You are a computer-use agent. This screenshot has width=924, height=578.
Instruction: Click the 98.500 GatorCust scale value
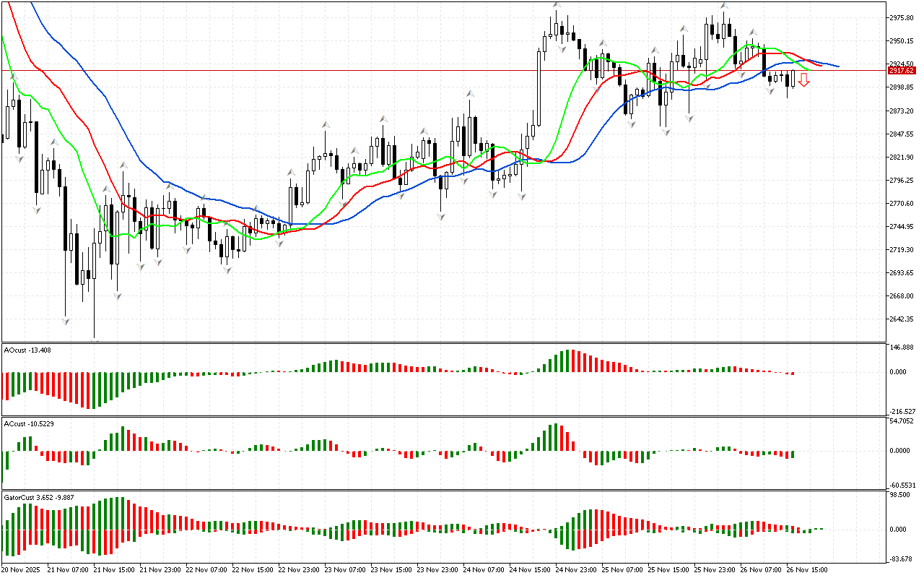(x=901, y=496)
